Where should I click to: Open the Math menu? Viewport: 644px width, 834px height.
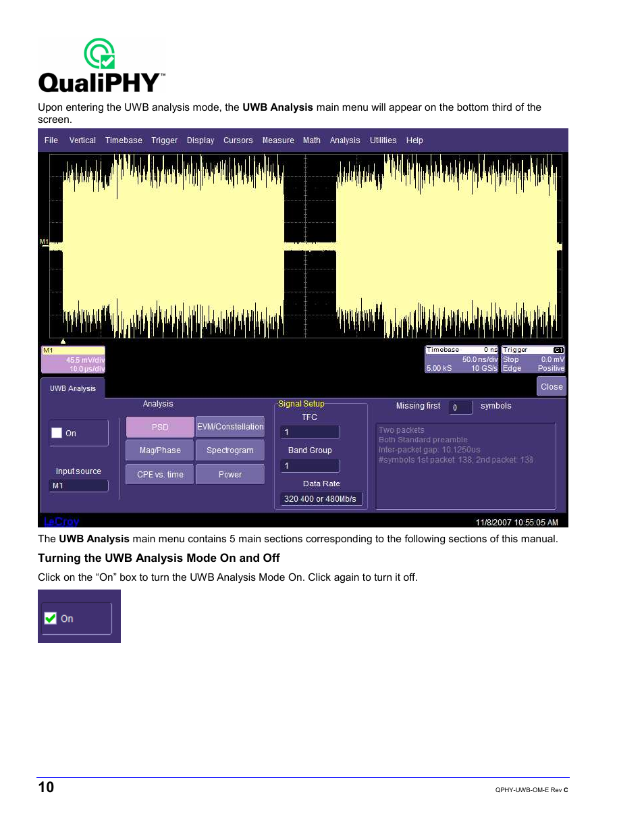312,140
